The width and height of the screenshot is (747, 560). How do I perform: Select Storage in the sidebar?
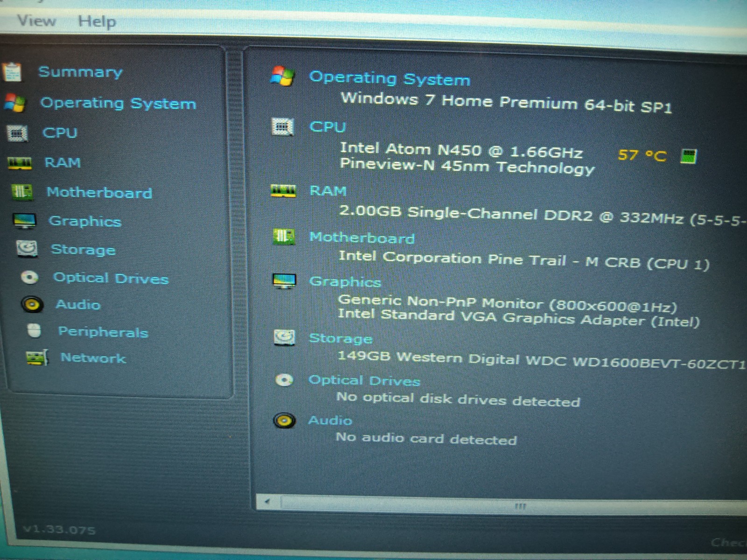pyautogui.click(x=83, y=250)
